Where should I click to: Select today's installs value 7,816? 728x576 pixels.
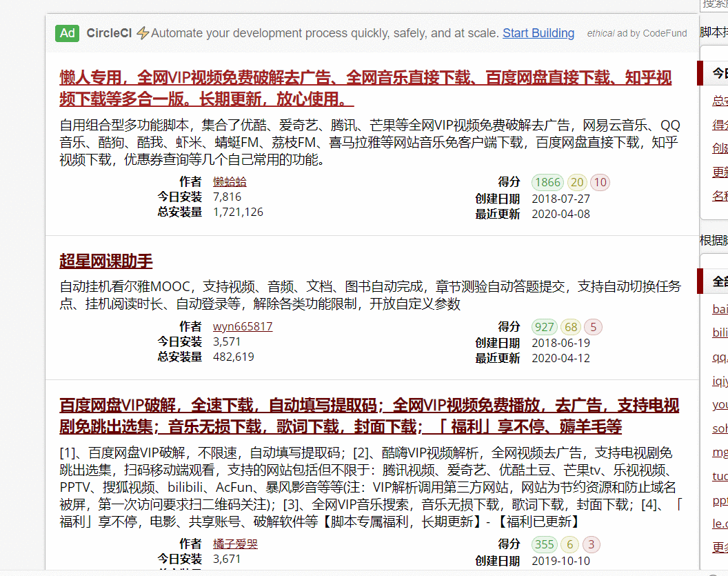coord(227,197)
